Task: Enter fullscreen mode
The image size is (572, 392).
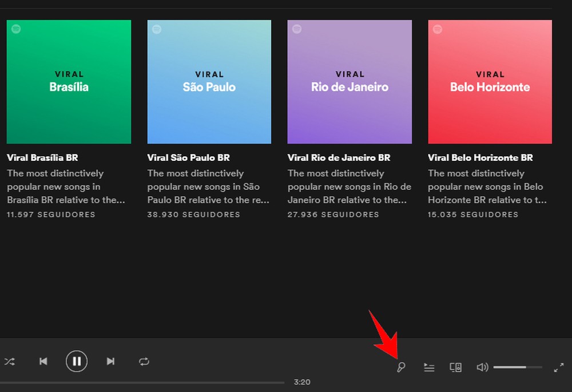Action: tap(559, 367)
